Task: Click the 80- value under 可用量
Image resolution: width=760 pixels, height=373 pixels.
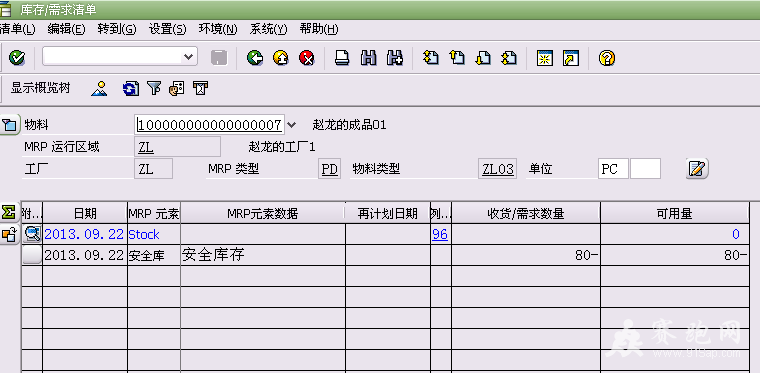Action: (x=736, y=255)
